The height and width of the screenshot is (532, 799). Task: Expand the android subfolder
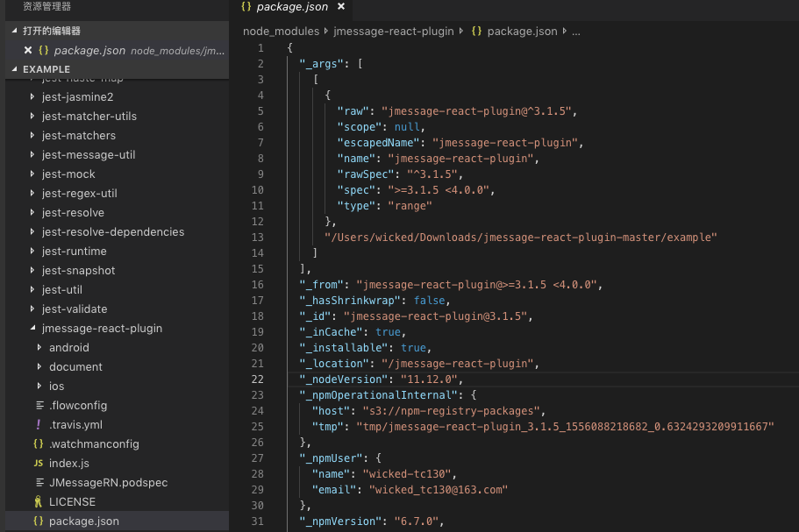39,347
